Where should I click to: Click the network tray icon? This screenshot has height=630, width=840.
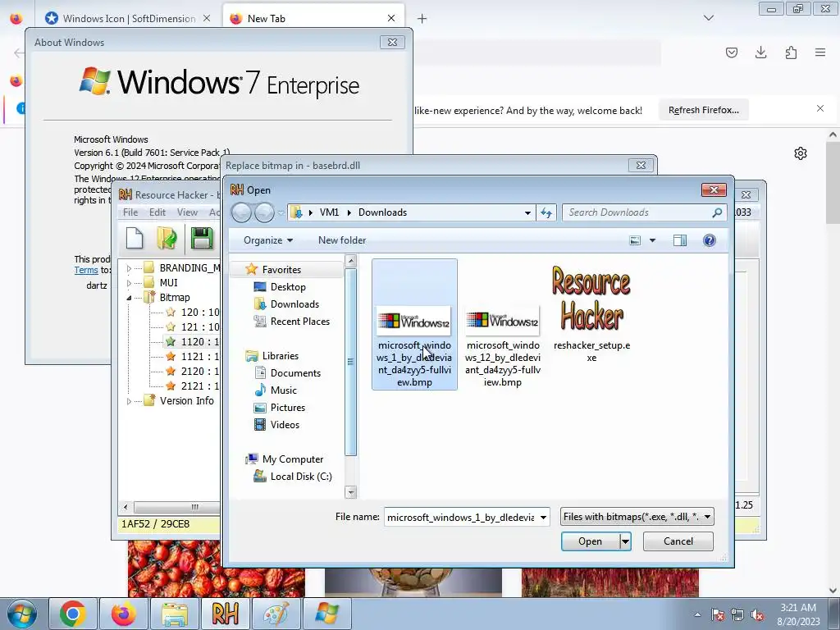point(737,614)
